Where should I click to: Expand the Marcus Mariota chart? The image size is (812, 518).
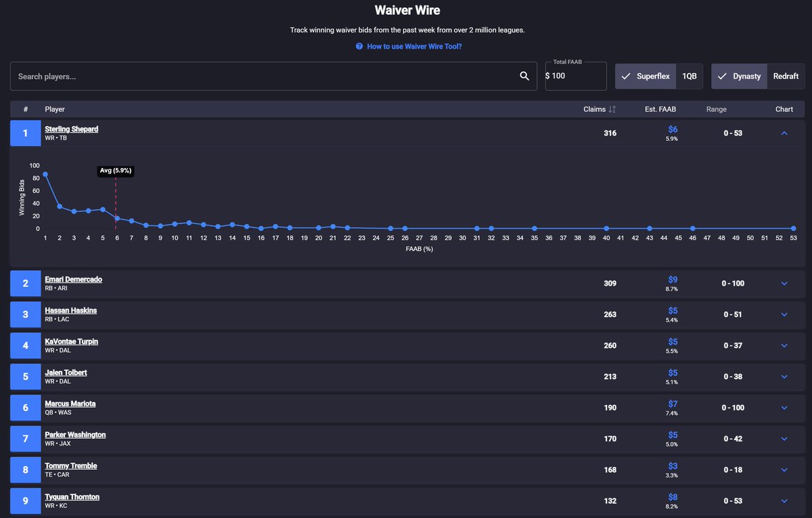point(784,408)
